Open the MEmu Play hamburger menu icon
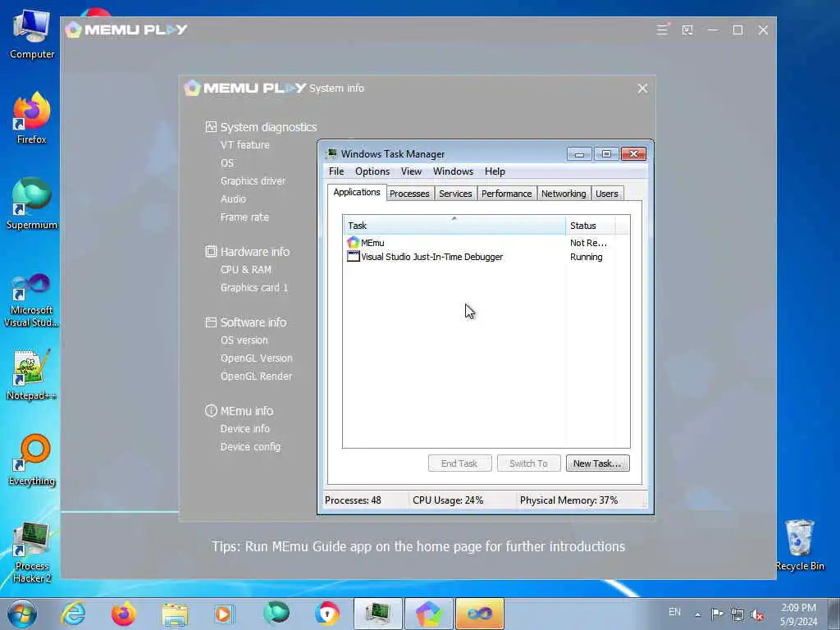The width and height of the screenshot is (840, 630). pyautogui.click(x=662, y=30)
